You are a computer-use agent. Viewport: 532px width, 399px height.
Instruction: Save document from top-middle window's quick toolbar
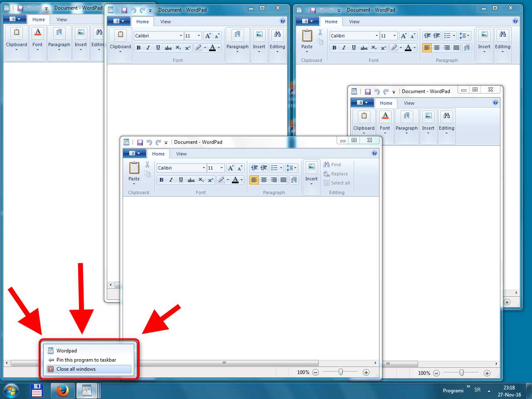pyautogui.click(x=124, y=10)
